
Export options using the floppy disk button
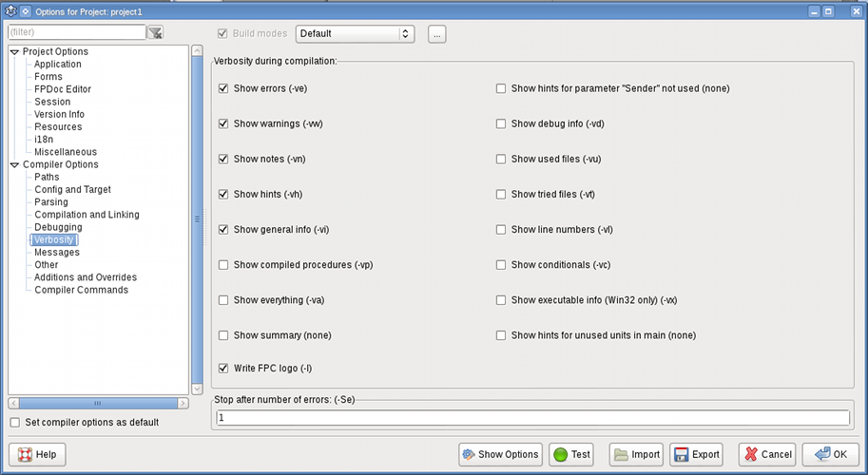coord(681,454)
